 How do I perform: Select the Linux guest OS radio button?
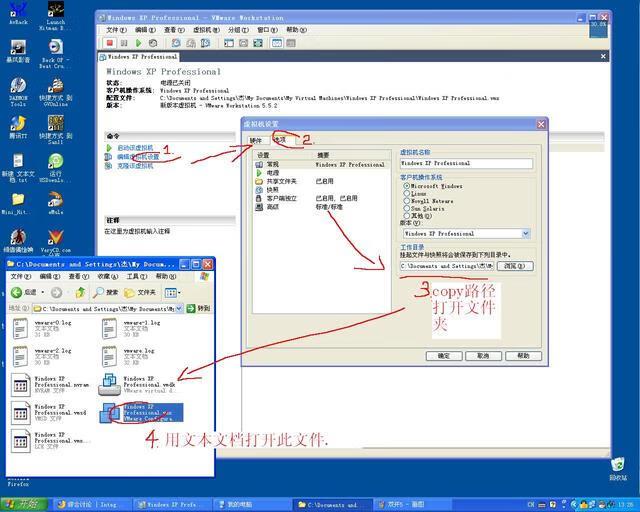click(x=406, y=193)
